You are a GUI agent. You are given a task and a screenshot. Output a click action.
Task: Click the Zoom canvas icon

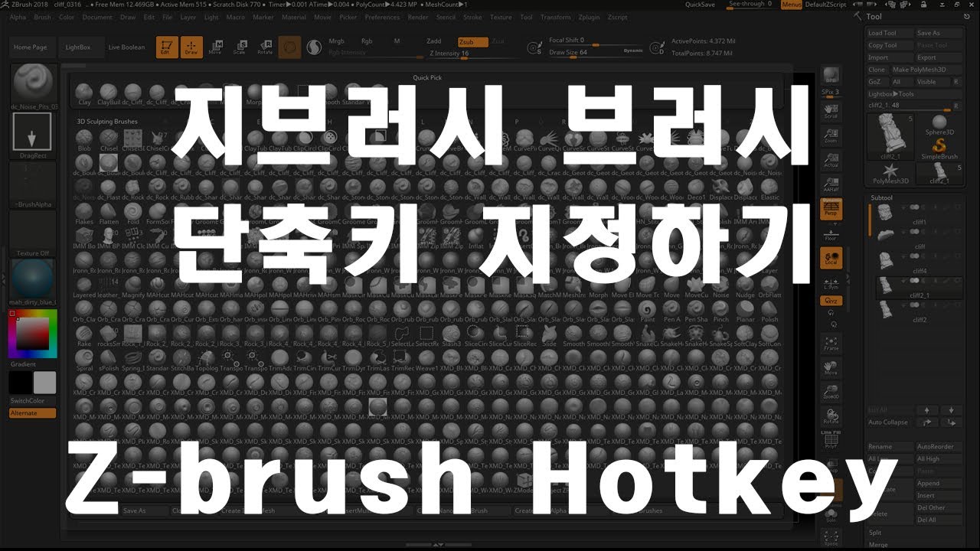[830, 136]
